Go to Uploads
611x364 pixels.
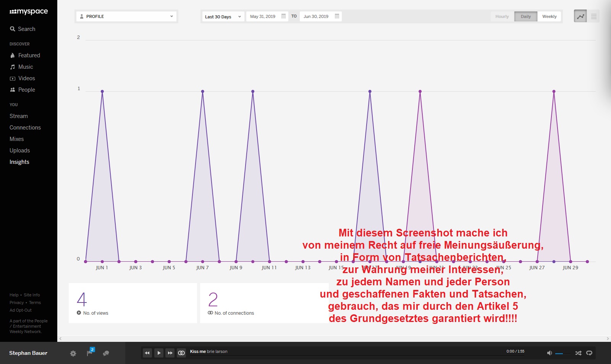tap(20, 150)
